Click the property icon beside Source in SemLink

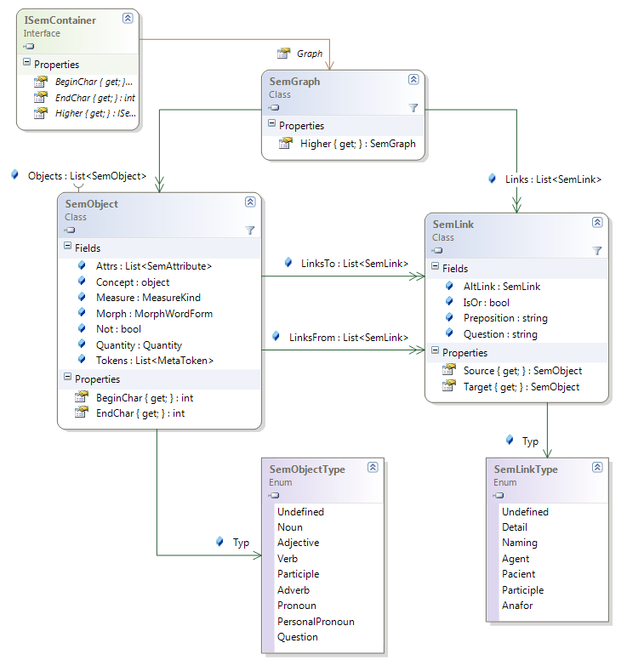(x=448, y=371)
